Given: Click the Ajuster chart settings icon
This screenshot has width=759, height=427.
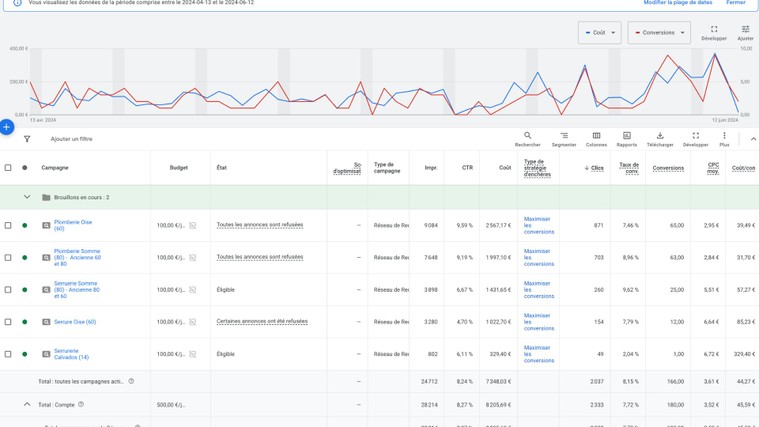Looking at the screenshot, I should tap(745, 30).
